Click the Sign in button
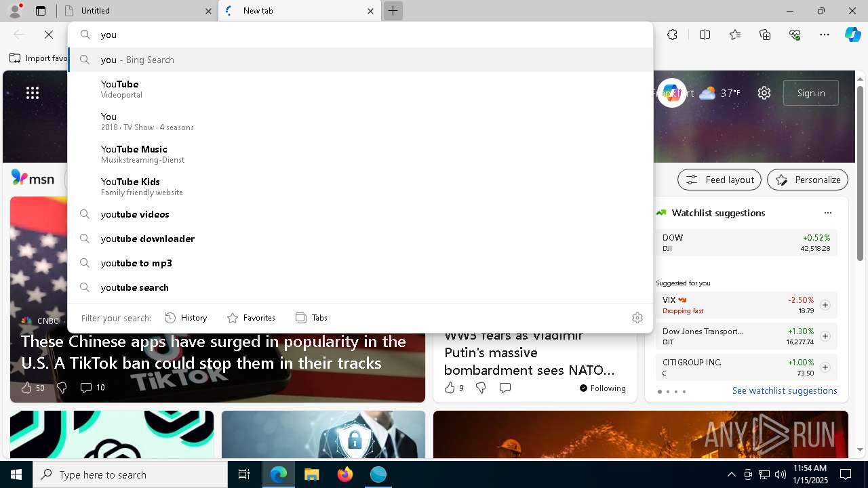 tap(811, 93)
